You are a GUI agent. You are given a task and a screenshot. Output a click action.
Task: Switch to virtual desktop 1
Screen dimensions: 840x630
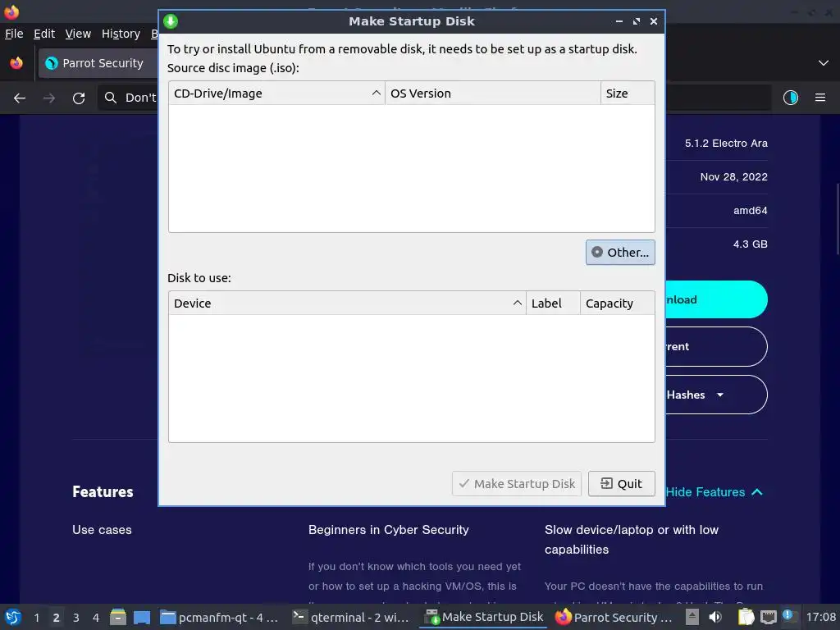[x=36, y=618]
